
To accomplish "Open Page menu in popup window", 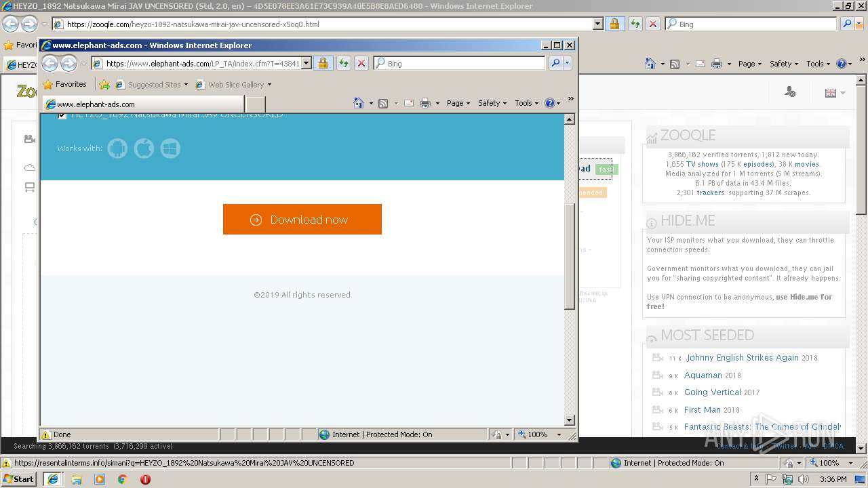I will point(458,103).
